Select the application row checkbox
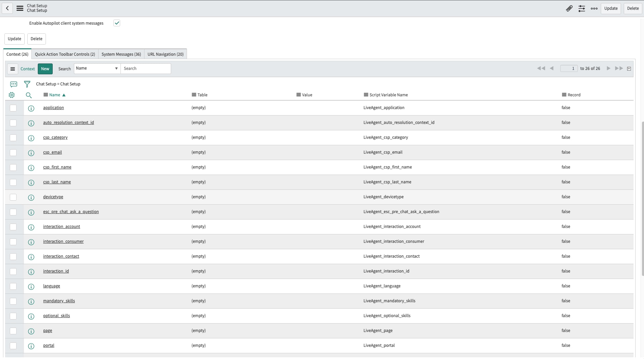This screenshot has width=644, height=359. (13, 108)
